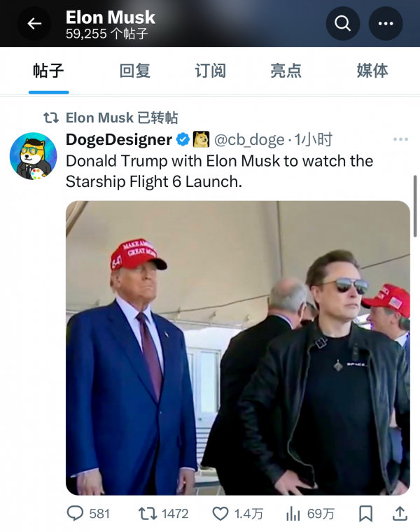Image resolution: width=420 pixels, height=532 pixels.
Task: View post analytics bar chart icon
Action: pyautogui.click(x=293, y=514)
